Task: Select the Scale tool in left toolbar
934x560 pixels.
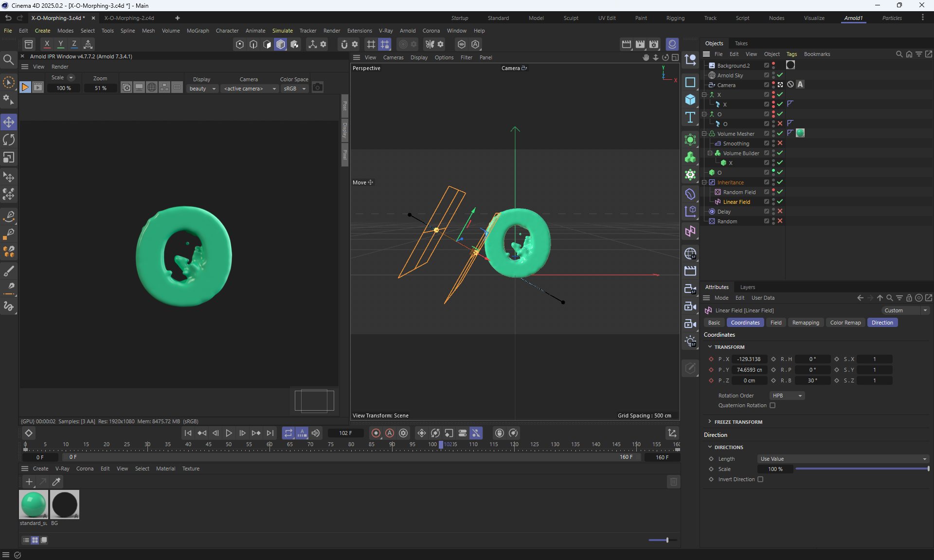Action: pos(9,158)
